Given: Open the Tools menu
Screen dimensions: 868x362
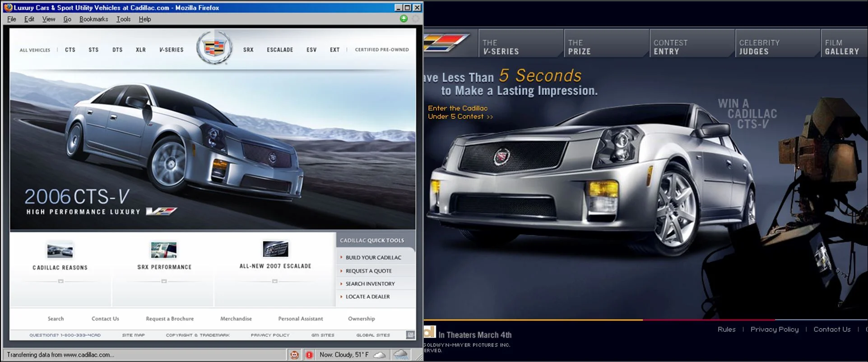Looking at the screenshot, I should click(123, 19).
